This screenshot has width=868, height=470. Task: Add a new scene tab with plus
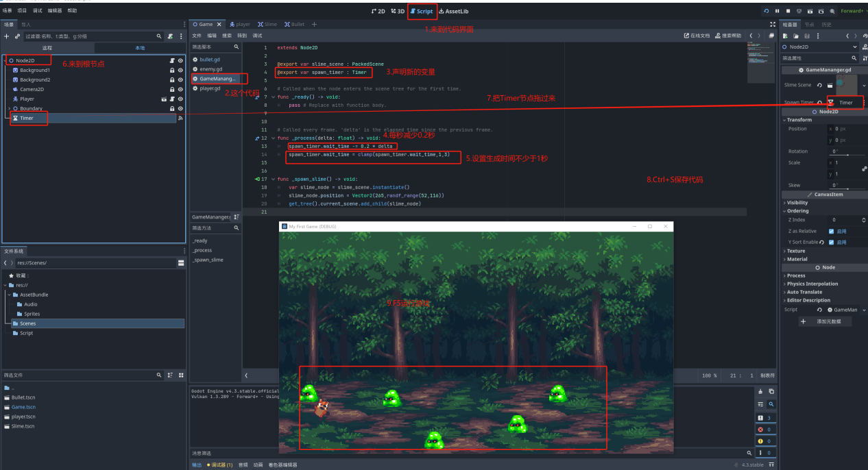315,24
